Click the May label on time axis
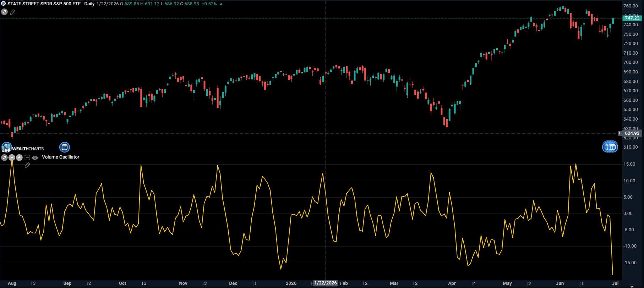 507,283
